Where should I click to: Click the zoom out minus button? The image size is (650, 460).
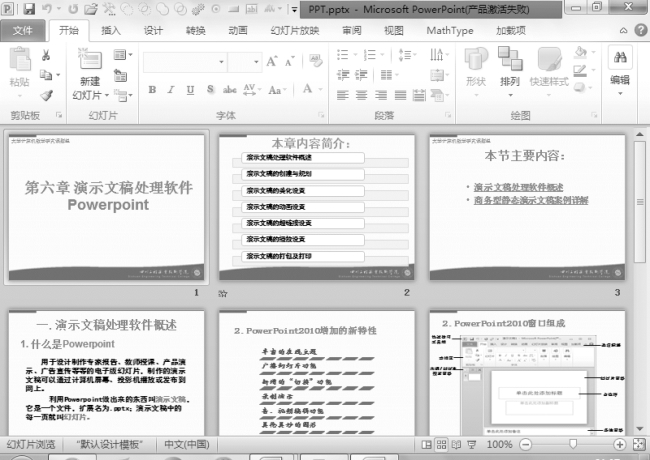pyautogui.click(x=525, y=445)
